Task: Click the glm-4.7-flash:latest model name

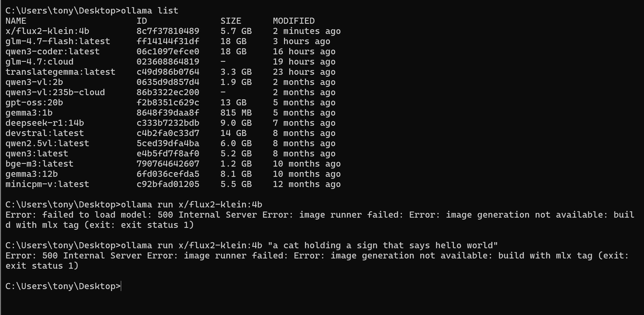Action: pyautogui.click(x=58, y=41)
